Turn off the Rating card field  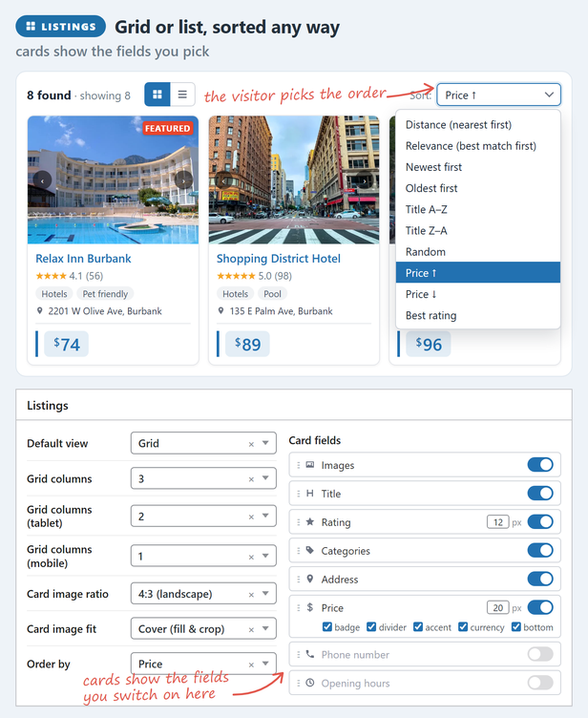click(x=540, y=521)
